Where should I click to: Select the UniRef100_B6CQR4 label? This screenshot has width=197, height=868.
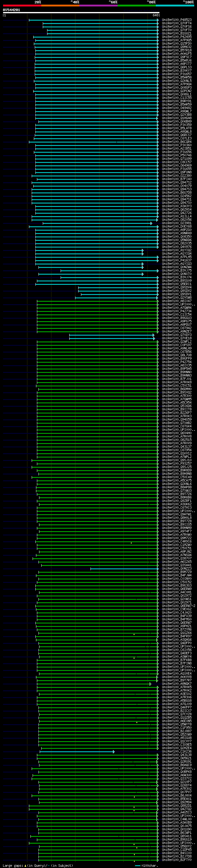pos(177,142)
